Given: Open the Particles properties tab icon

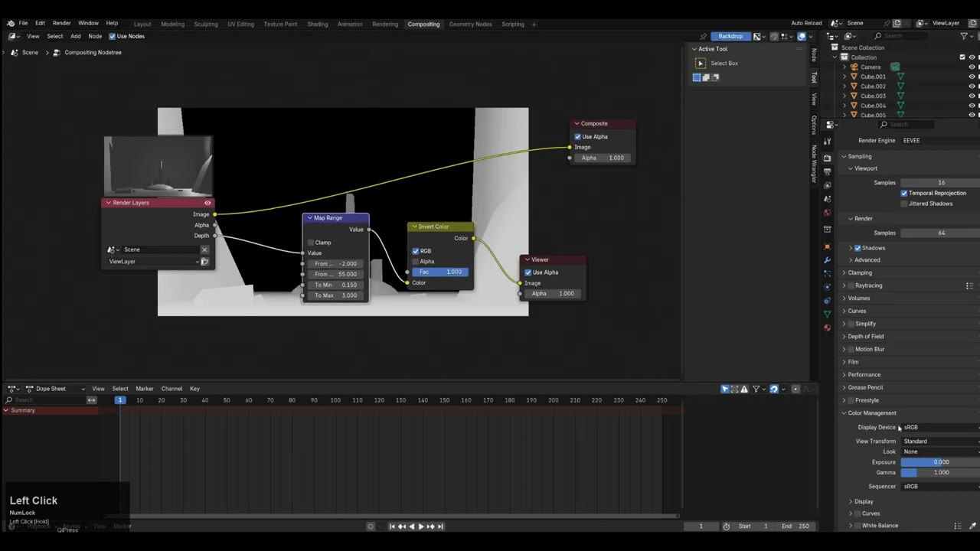Looking at the screenshot, I should (827, 274).
